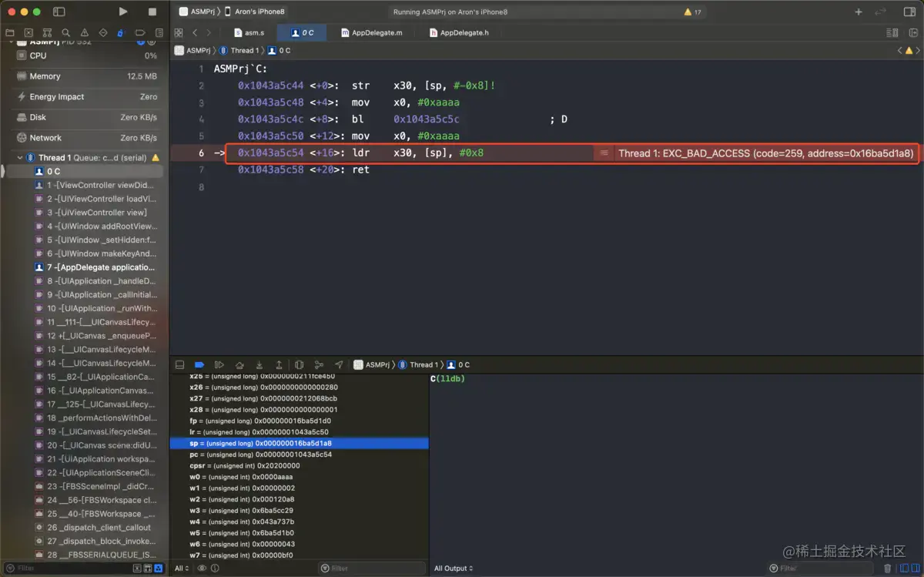
Task: Open the variables scope 'All' popup
Action: (181, 569)
